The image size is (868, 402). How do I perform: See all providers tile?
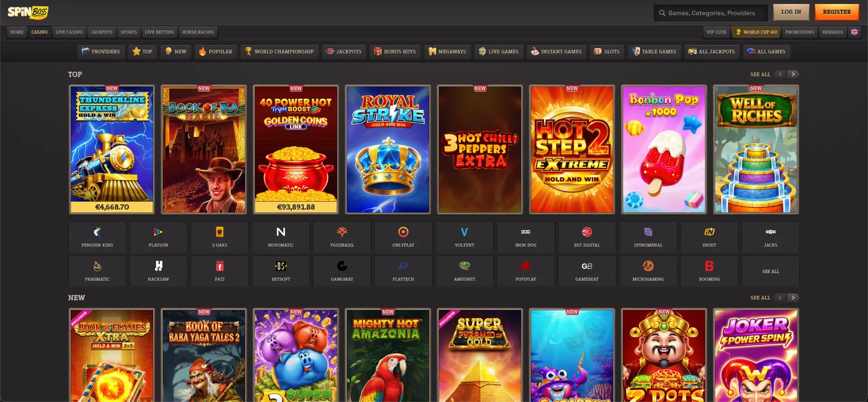tap(771, 271)
